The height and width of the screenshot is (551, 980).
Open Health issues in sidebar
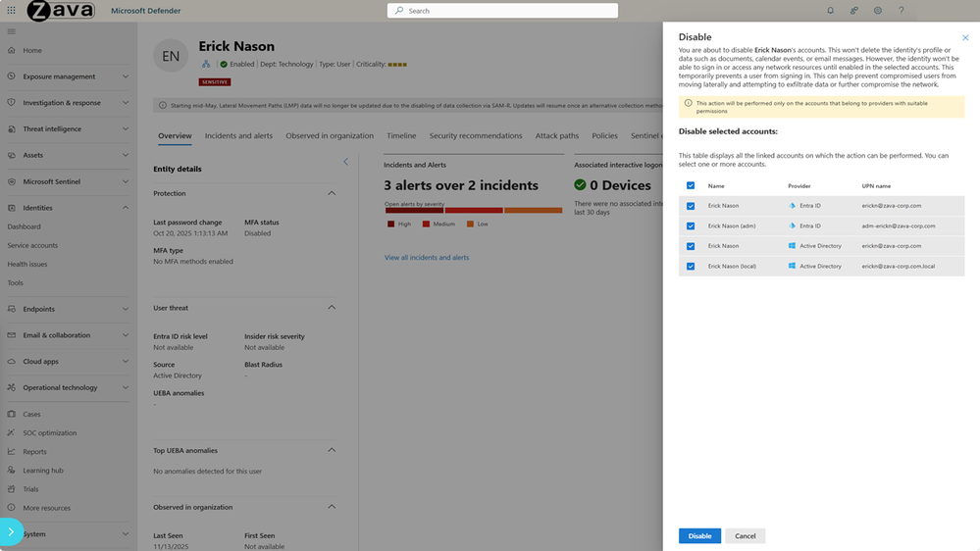click(x=27, y=265)
